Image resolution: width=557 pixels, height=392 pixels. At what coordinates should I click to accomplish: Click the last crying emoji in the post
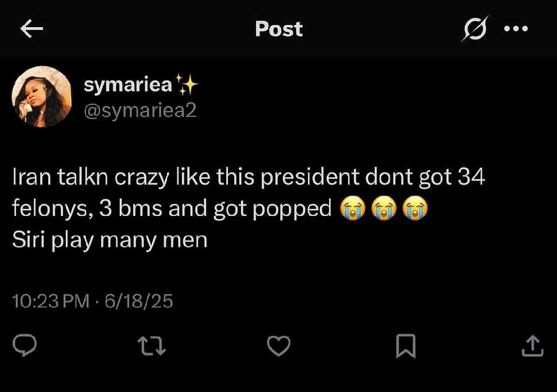click(414, 209)
